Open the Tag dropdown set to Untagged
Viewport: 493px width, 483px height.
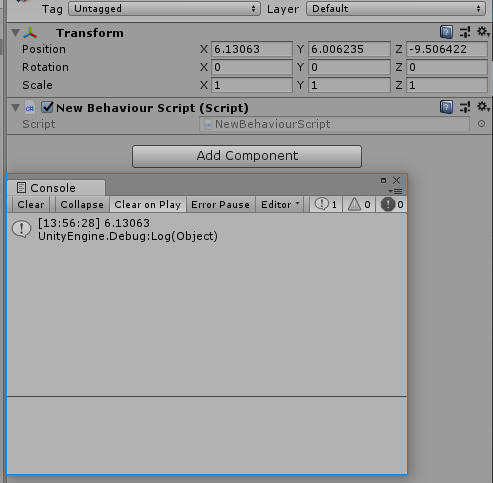click(164, 9)
